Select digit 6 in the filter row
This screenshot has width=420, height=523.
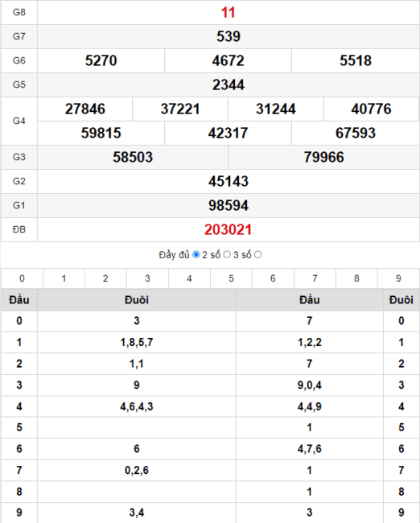(x=273, y=278)
